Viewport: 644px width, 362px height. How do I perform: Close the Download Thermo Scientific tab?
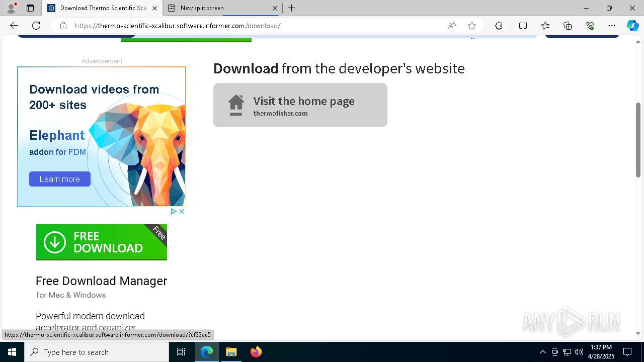pyautogui.click(x=154, y=8)
